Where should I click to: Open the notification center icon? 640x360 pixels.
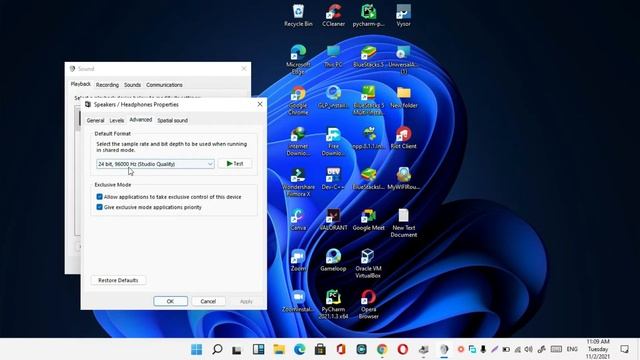coord(624,349)
